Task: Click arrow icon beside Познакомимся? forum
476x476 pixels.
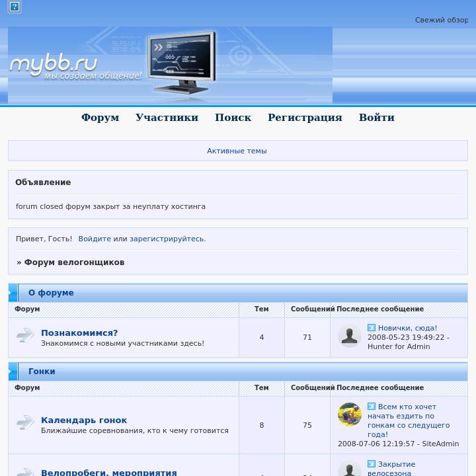Action: pos(25,335)
